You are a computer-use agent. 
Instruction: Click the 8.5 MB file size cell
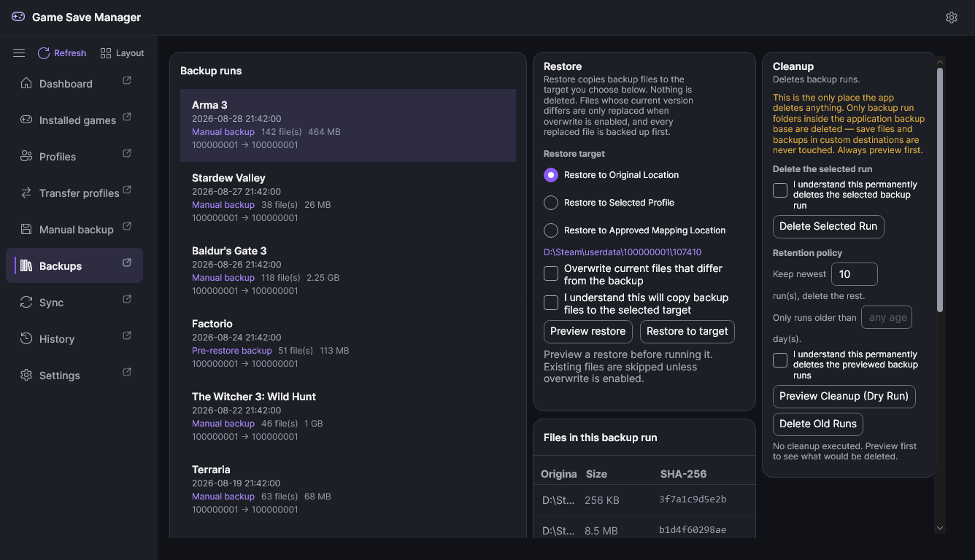(x=601, y=531)
